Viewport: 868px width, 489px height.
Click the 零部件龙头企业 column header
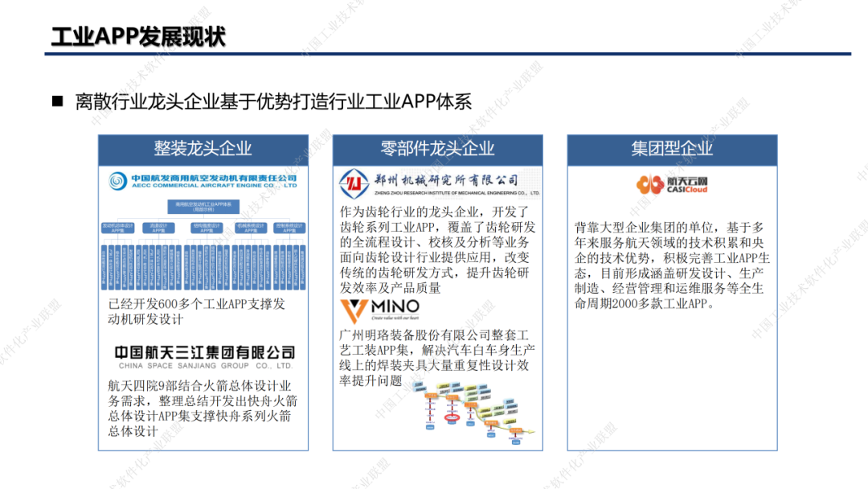[x=437, y=149]
